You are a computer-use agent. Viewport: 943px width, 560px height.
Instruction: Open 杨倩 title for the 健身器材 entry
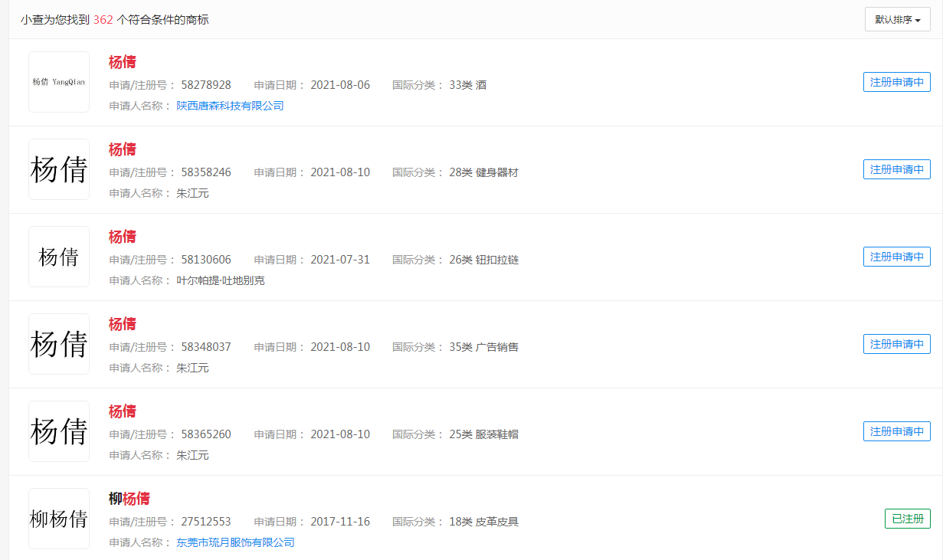coord(123,149)
